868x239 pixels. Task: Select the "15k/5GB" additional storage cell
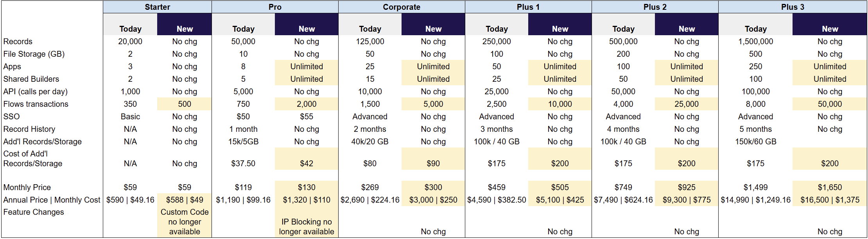[243, 142]
